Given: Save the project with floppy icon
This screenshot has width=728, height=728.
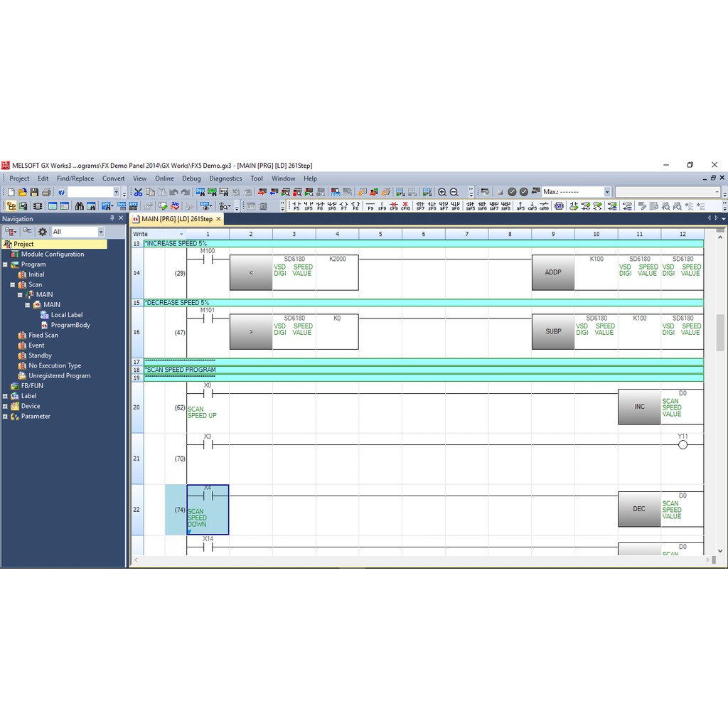Looking at the screenshot, I should tap(34, 192).
